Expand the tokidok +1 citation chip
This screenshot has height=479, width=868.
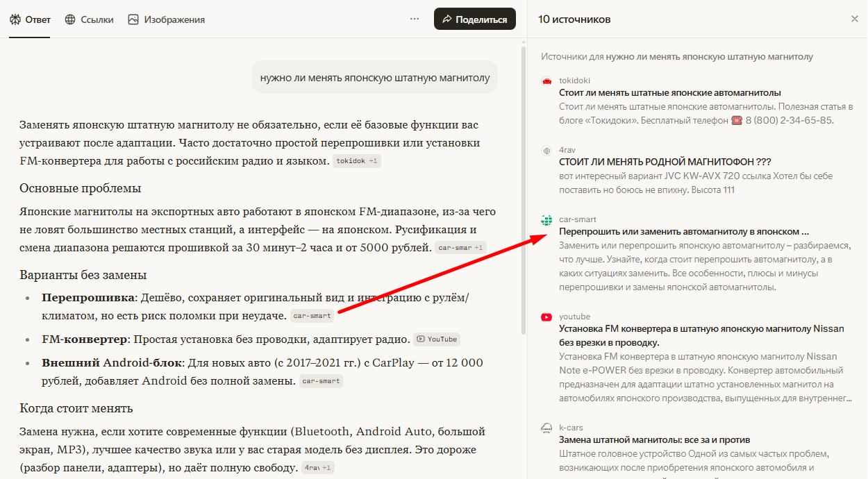(356, 161)
